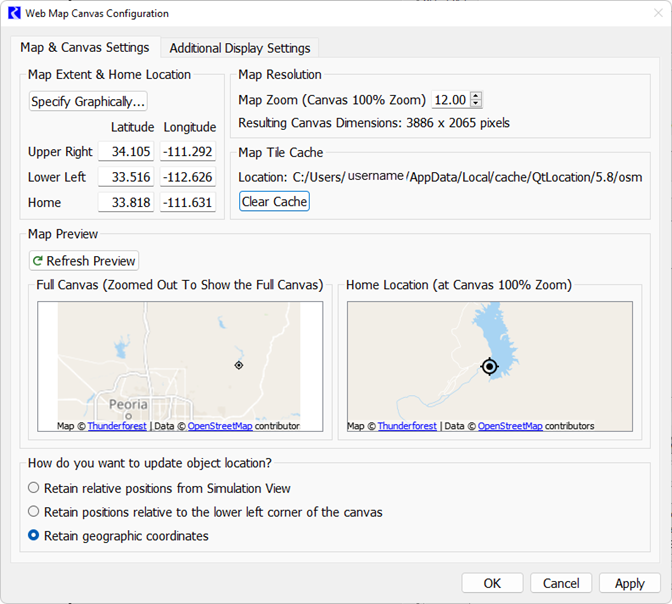Image resolution: width=672 pixels, height=604 pixels.
Task: Click the small marker in Full Canvas preview
Action: click(238, 365)
